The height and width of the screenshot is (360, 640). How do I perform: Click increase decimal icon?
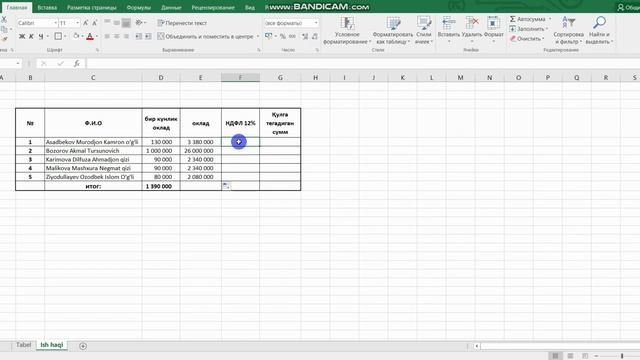tap(305, 37)
